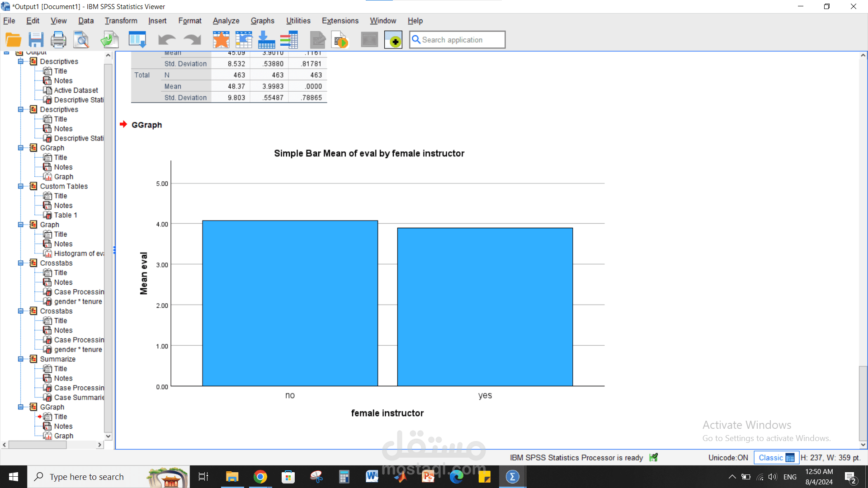Click the Open file folder icon
The width and height of the screenshot is (868, 488).
click(x=13, y=40)
